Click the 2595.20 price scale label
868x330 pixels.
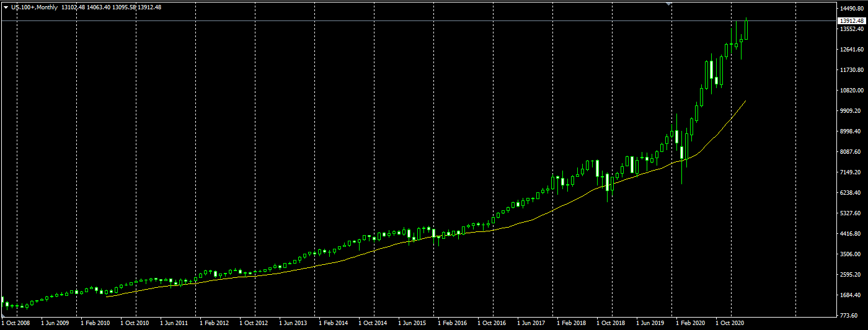pos(851,275)
